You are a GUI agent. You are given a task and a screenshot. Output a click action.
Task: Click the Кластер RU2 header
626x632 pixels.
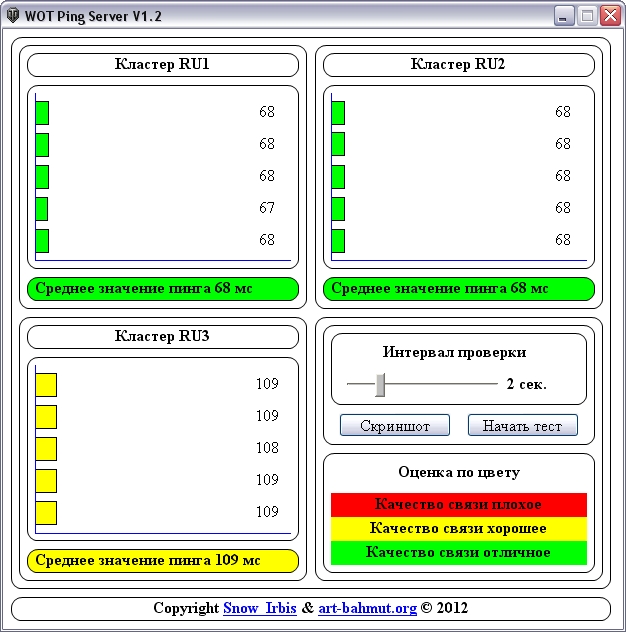pyautogui.click(x=459, y=65)
